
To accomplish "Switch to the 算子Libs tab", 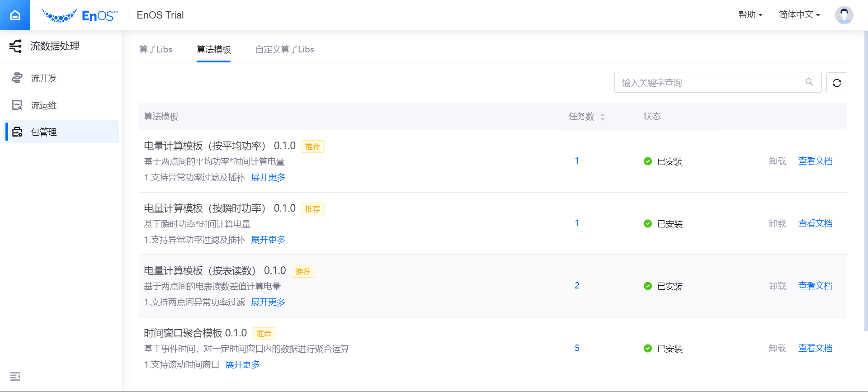I will (x=156, y=49).
